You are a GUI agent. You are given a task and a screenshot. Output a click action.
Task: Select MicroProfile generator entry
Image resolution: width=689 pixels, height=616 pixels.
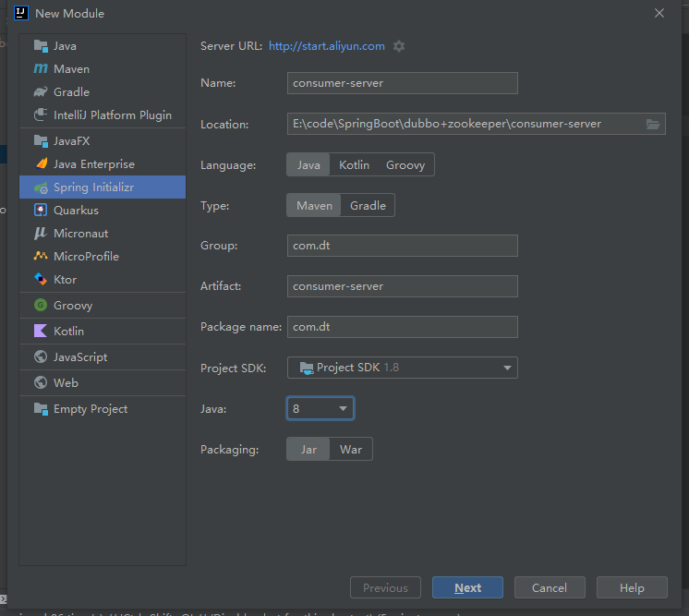pyautogui.click(x=103, y=256)
